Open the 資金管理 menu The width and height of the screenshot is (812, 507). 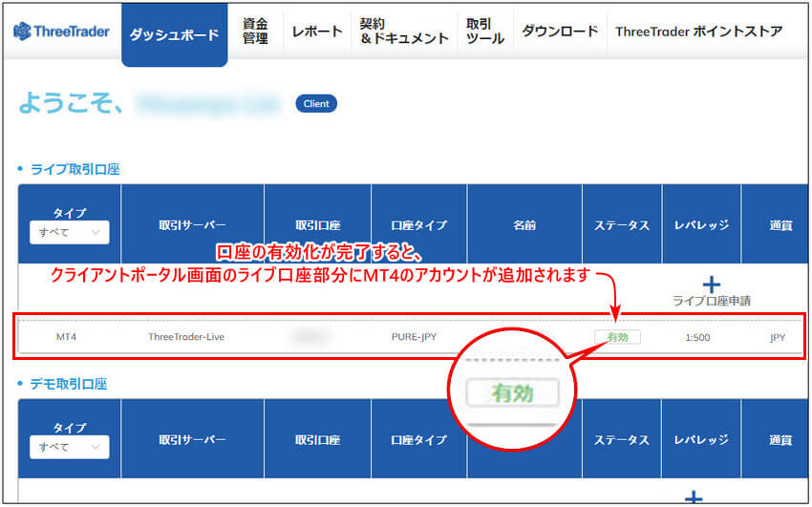coord(255,32)
